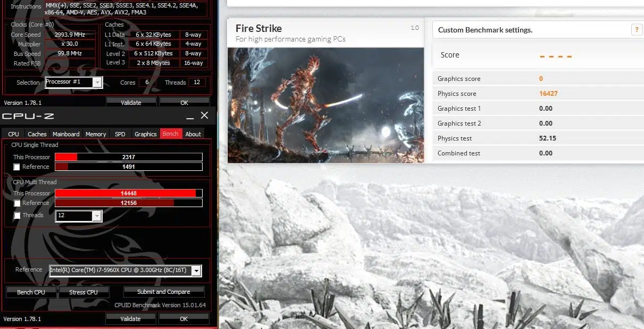
Task: Click the Cores value field 6
Action: pos(147,83)
